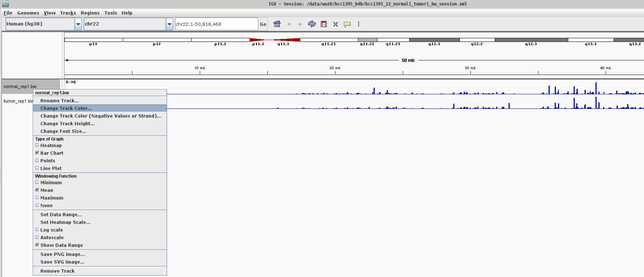644x277 pixels.
Task: Enable the Heatmap graph type checkbox
Action: (x=37, y=145)
